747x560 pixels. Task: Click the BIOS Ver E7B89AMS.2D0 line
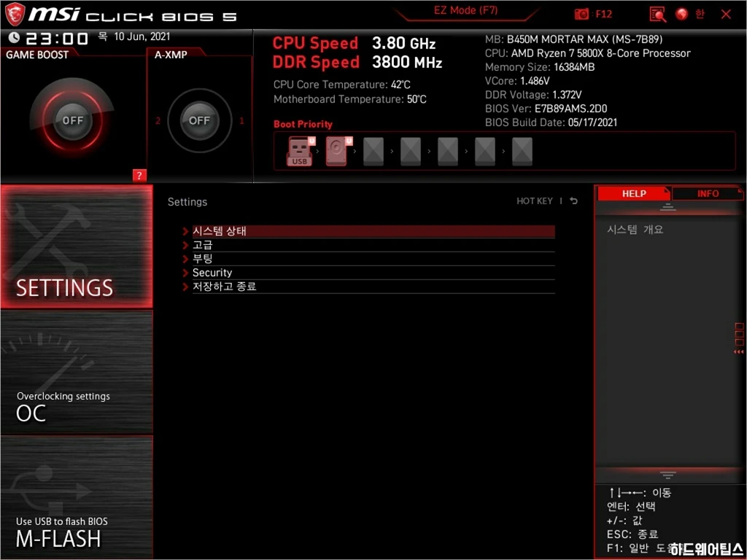[x=546, y=109]
